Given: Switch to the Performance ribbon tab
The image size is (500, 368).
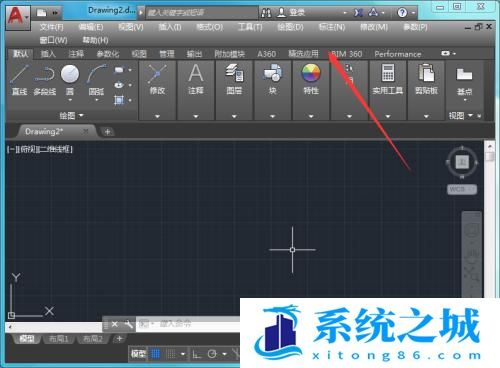Looking at the screenshot, I should 398,54.
